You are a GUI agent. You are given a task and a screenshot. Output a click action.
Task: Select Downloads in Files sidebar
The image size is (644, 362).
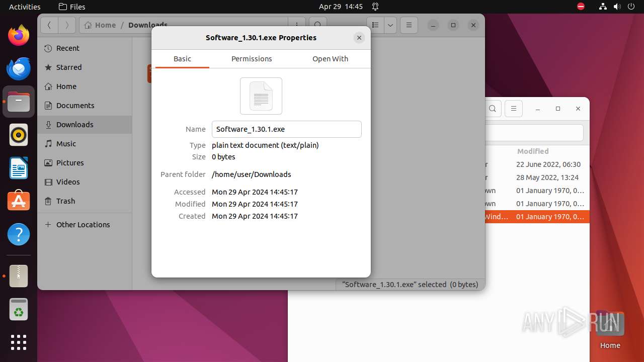click(85, 125)
